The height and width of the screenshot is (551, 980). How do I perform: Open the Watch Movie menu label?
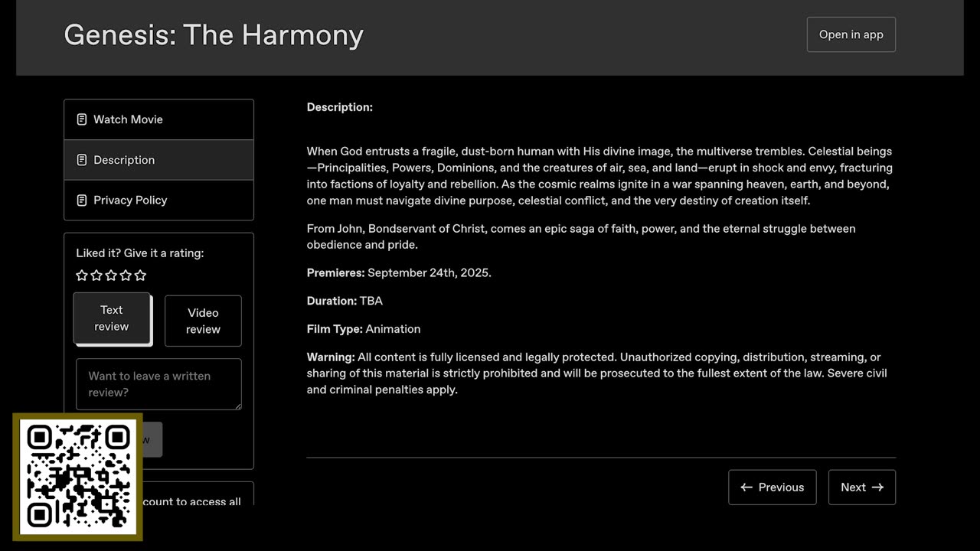tap(128, 119)
